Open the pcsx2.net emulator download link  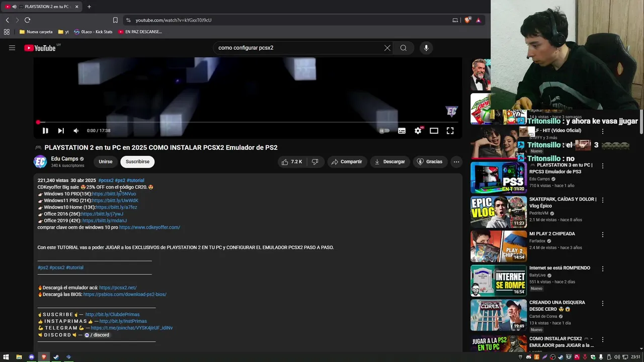[x=118, y=288]
